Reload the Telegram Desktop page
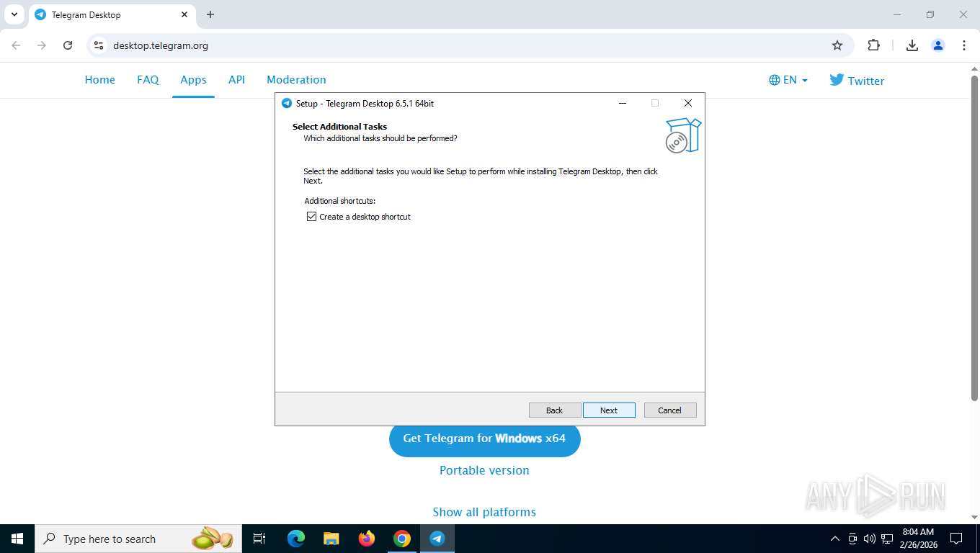Screen dimensions: 980x553 68,45
